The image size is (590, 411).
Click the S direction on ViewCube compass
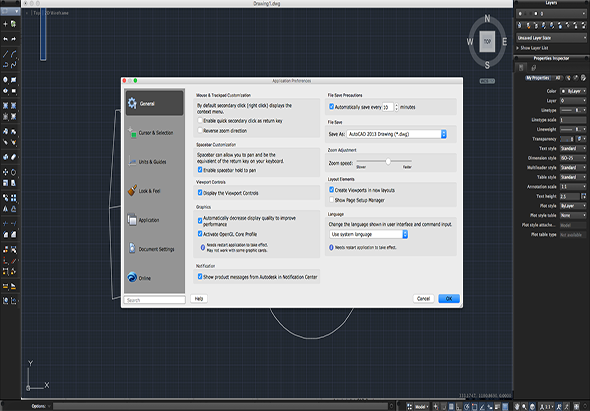pos(487,65)
